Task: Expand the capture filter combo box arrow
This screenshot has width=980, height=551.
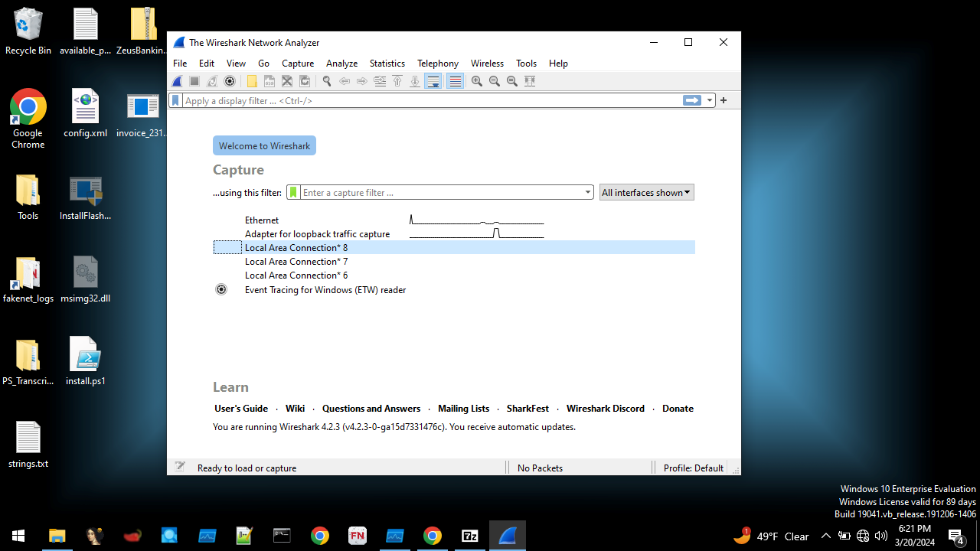Action: click(586, 192)
